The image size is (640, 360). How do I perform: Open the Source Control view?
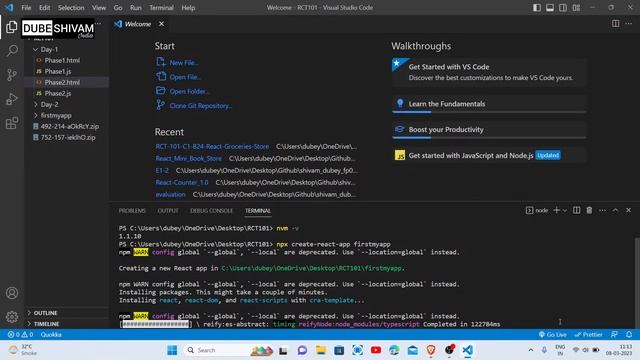[x=12, y=75]
